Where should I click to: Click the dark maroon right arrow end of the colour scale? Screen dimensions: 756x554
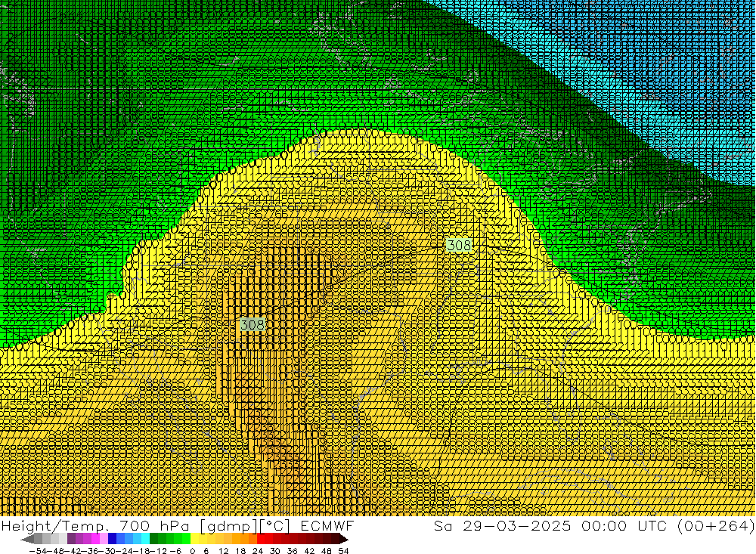344,539
